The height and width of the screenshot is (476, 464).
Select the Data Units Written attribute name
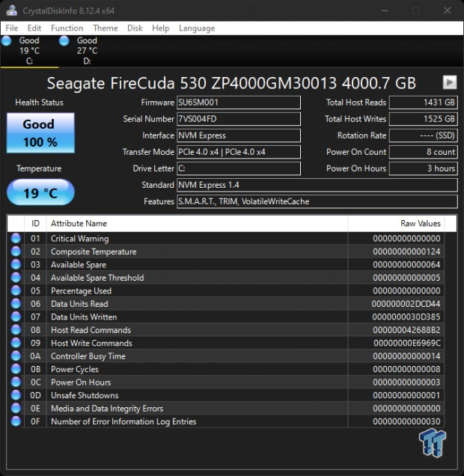pos(84,317)
